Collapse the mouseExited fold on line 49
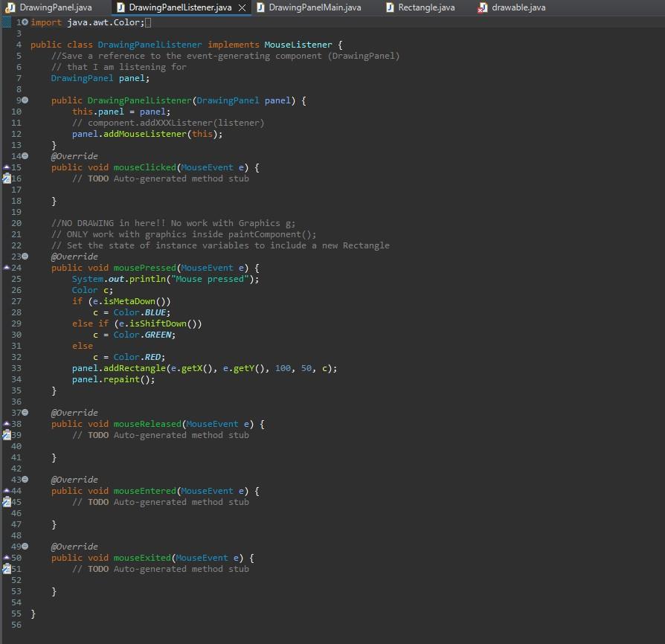This screenshot has width=665, height=644. tap(25, 546)
